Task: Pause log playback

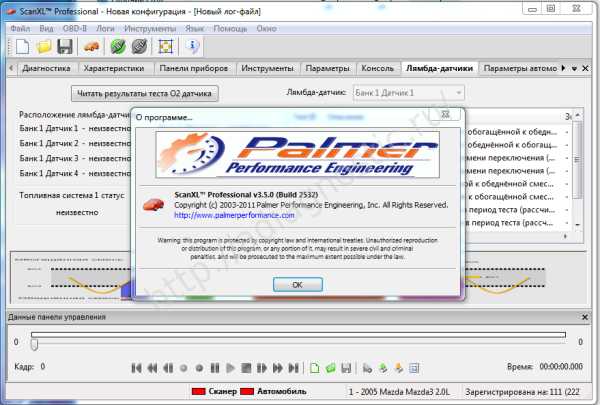Action: pyautogui.click(x=215, y=368)
